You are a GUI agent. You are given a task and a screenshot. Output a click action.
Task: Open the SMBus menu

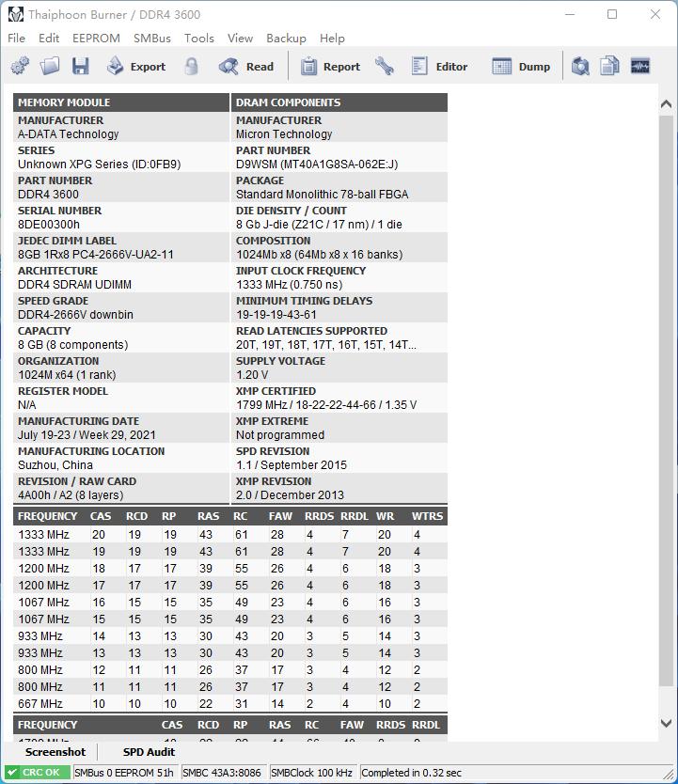152,39
